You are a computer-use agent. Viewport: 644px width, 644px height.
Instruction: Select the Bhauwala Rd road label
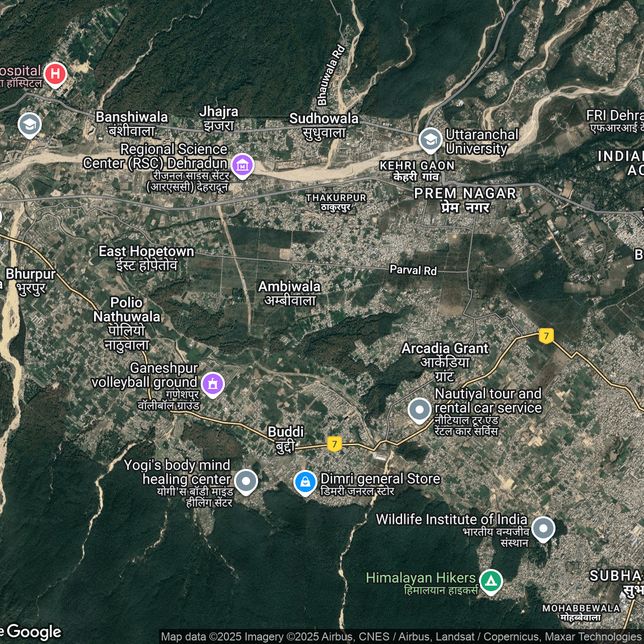point(331,75)
